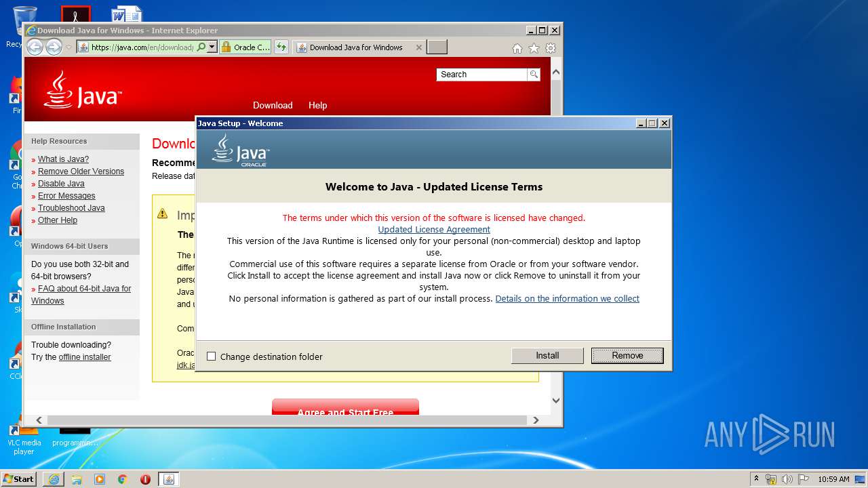Click the address bar search magnifier icon
868x488 pixels.
[x=201, y=47]
